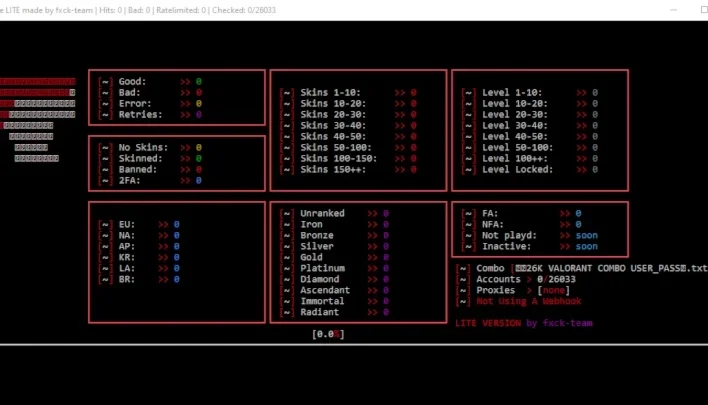708x405 pixels.
Task: Click the 'Level Locked:' entry
Action: pos(530,170)
